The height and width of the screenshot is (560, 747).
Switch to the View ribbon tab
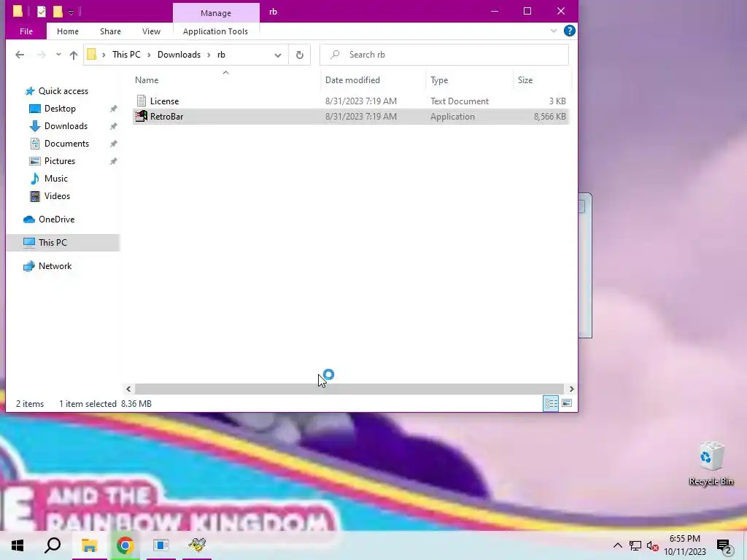pyautogui.click(x=151, y=31)
